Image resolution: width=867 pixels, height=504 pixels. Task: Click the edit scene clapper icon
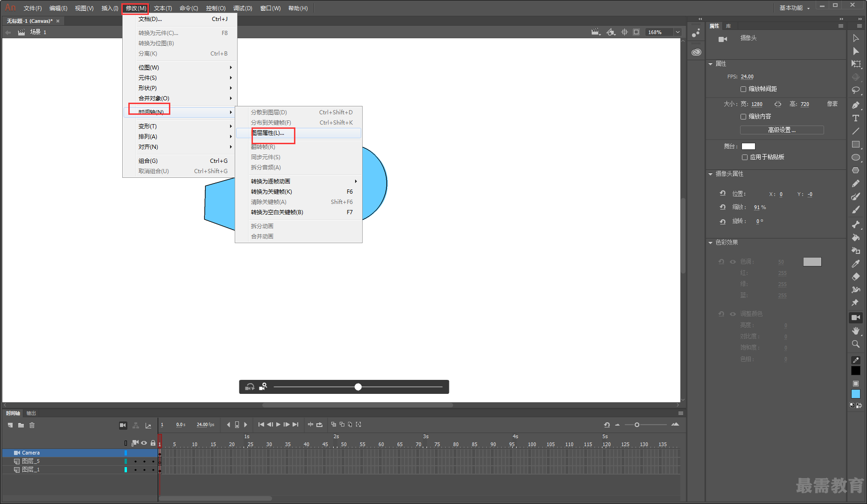(x=595, y=32)
